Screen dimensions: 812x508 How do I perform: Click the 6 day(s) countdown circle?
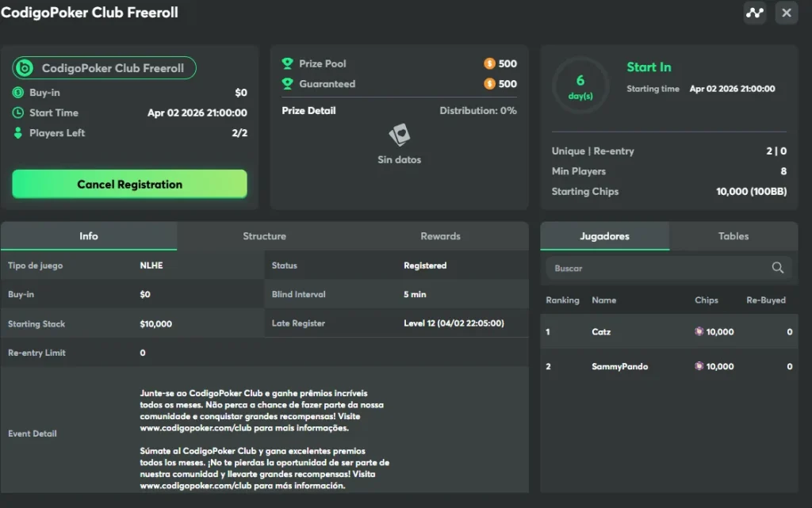tap(580, 86)
